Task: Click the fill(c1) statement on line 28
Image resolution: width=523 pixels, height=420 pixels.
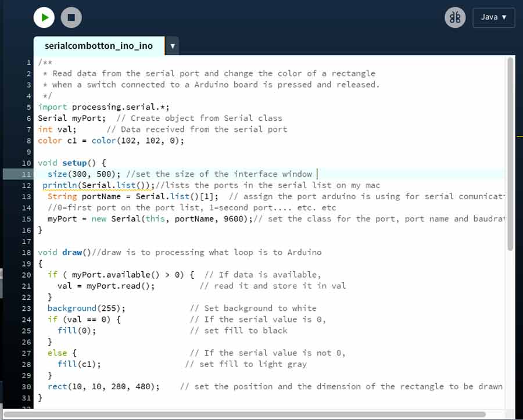Action: tap(79, 364)
